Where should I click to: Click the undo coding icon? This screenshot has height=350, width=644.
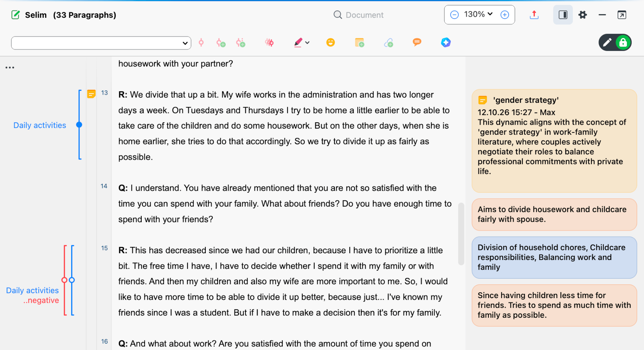click(x=269, y=43)
